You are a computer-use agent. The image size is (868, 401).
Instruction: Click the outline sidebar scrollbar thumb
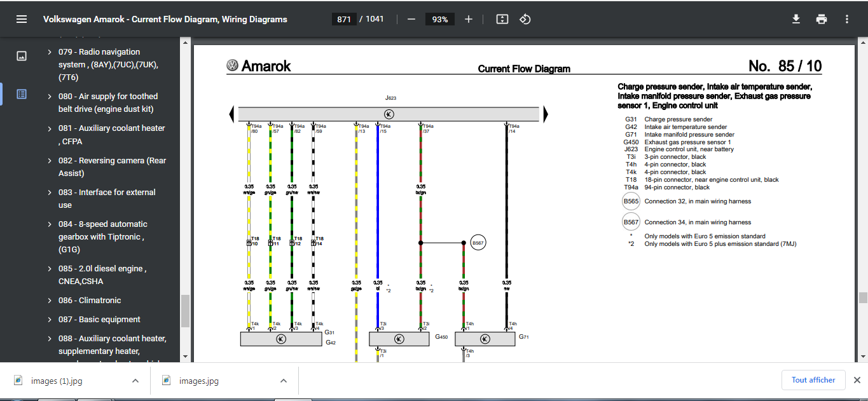coord(186,310)
